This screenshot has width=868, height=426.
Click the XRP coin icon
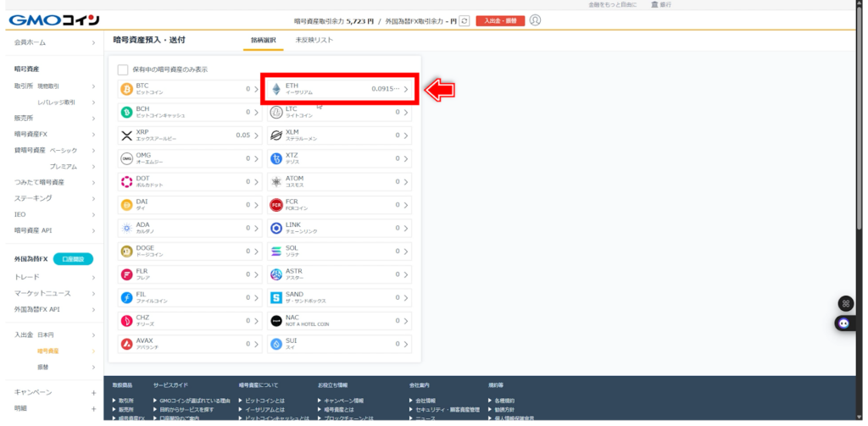pyautogui.click(x=127, y=136)
